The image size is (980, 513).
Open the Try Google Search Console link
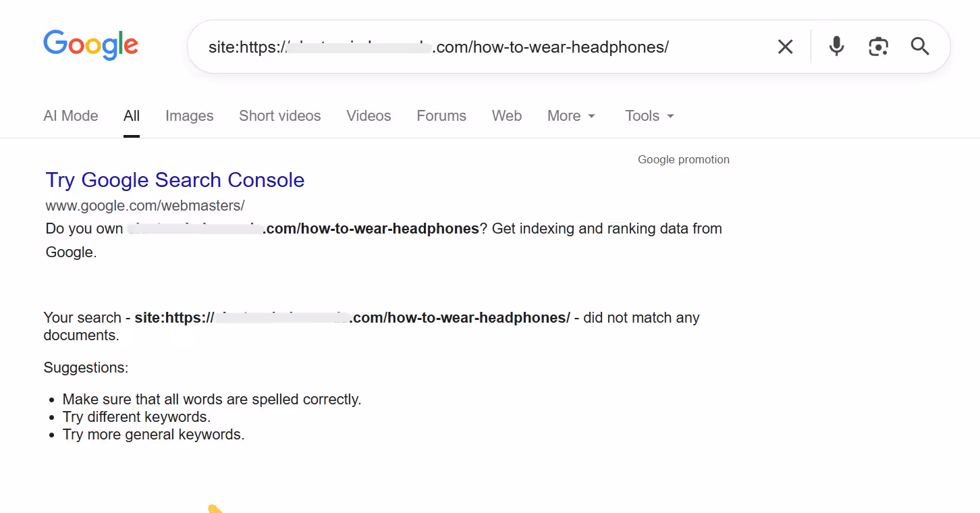[x=175, y=180]
